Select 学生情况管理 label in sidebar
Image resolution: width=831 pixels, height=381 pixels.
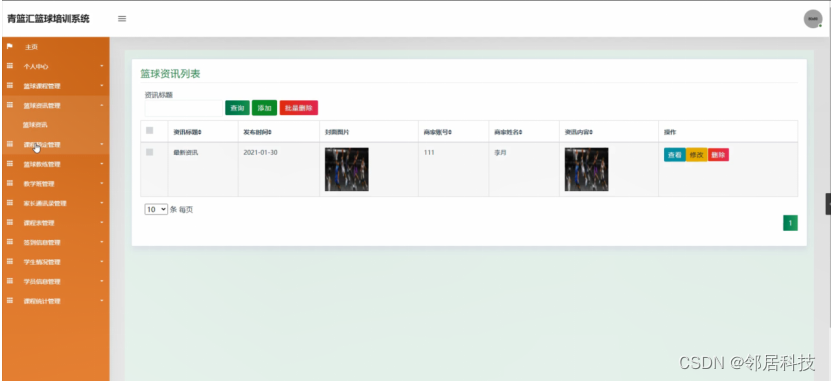(x=42, y=262)
